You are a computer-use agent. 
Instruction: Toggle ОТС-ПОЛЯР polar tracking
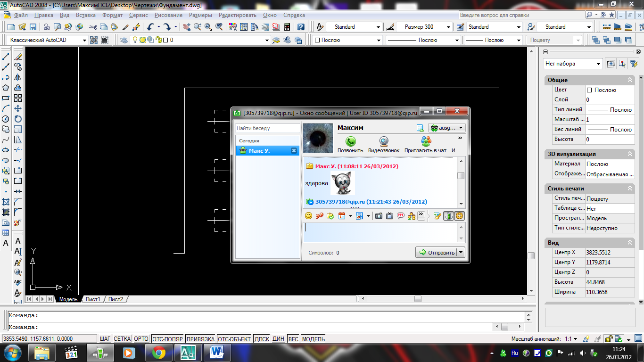(x=167, y=339)
